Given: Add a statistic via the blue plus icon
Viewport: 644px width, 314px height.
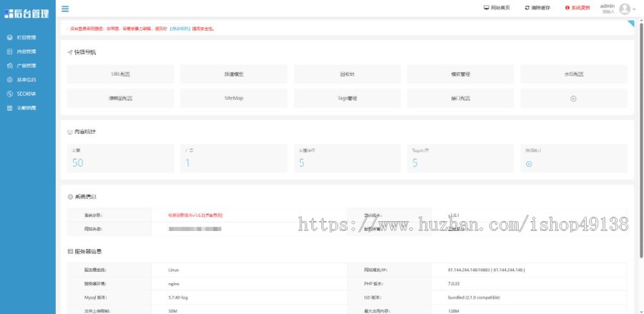Looking at the screenshot, I should (x=529, y=164).
